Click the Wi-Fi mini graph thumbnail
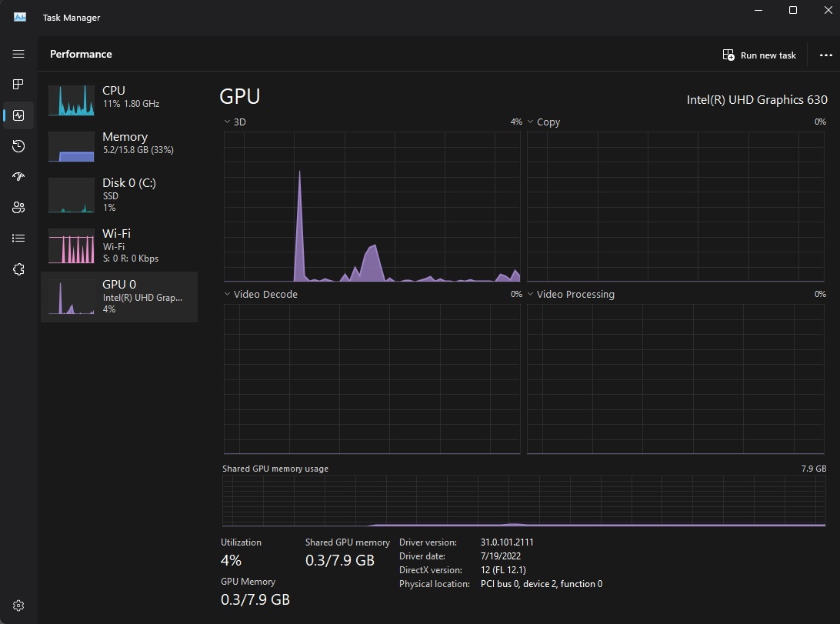Image resolution: width=840 pixels, height=624 pixels. tap(72, 246)
